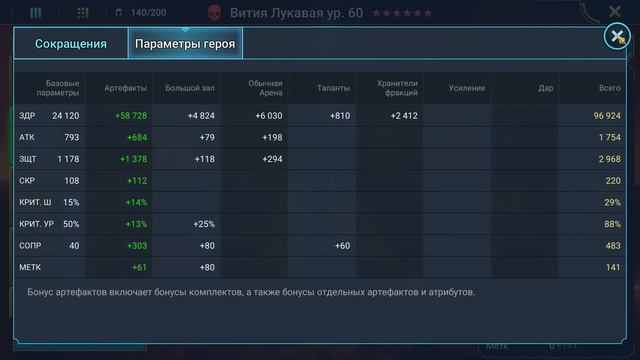Click the Хранители фракций column header
The width and height of the screenshot is (640, 360).
click(397, 88)
